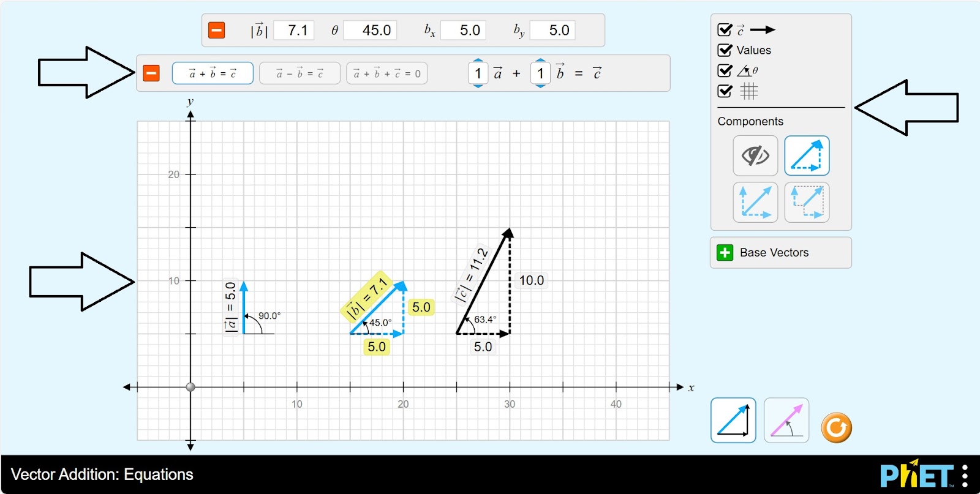Image resolution: width=980 pixels, height=494 pixels.
Task: Select the projection component display style
Action: [807, 202]
